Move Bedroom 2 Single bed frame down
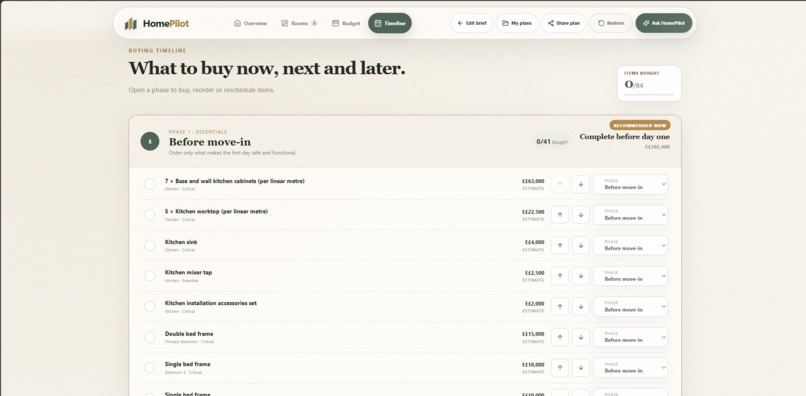The image size is (806, 396). tap(581, 368)
